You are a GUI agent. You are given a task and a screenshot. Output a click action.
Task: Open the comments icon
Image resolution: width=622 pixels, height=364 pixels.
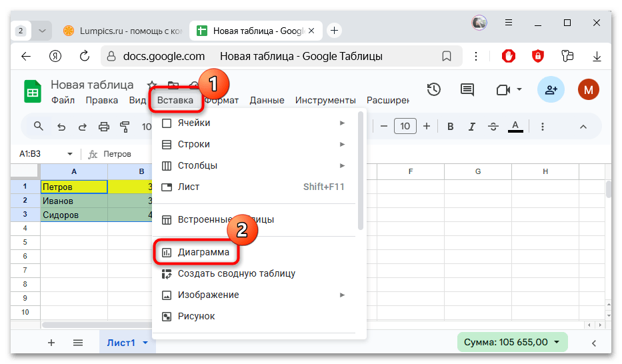[x=467, y=89]
